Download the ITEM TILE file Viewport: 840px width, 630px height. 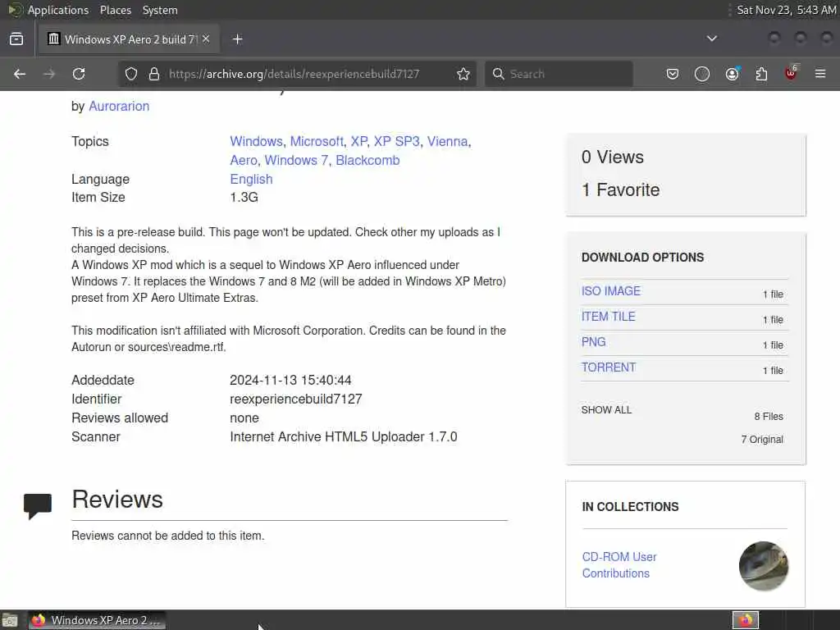pyautogui.click(x=608, y=317)
